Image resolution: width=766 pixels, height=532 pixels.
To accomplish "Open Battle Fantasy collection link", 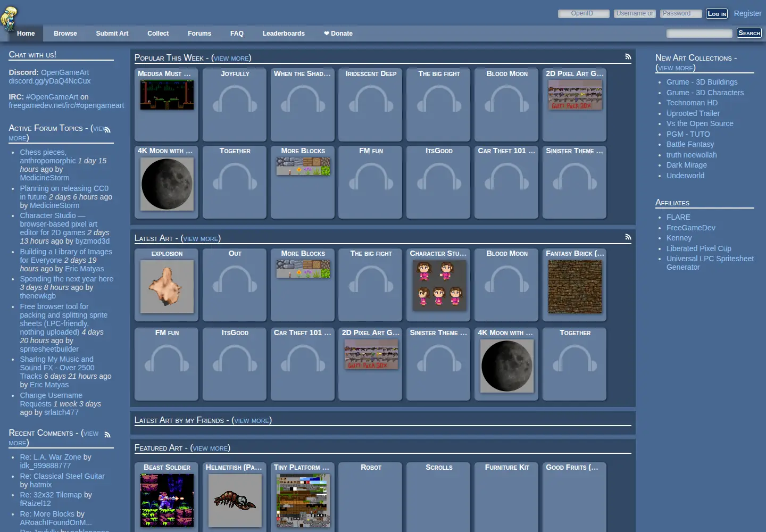I will 690,144.
